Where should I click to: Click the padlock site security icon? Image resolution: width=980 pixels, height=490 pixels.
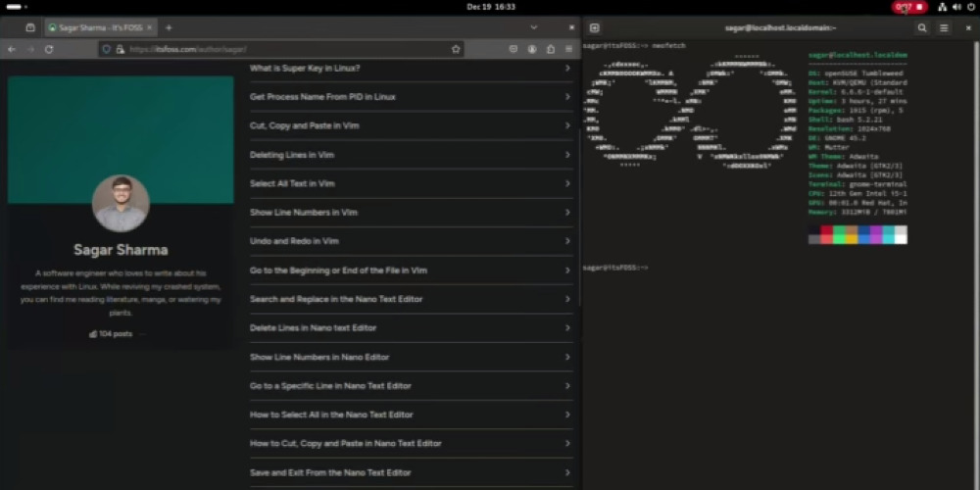point(120,49)
